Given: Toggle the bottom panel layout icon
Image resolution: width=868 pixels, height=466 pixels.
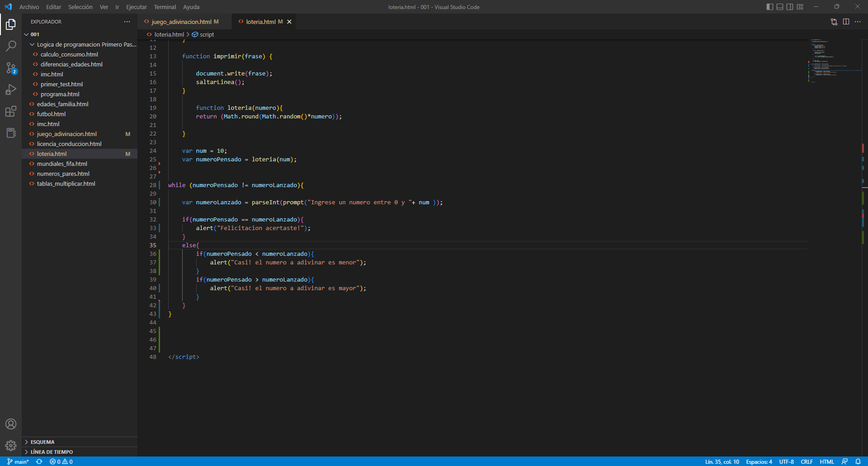Looking at the screenshot, I should (780, 7).
